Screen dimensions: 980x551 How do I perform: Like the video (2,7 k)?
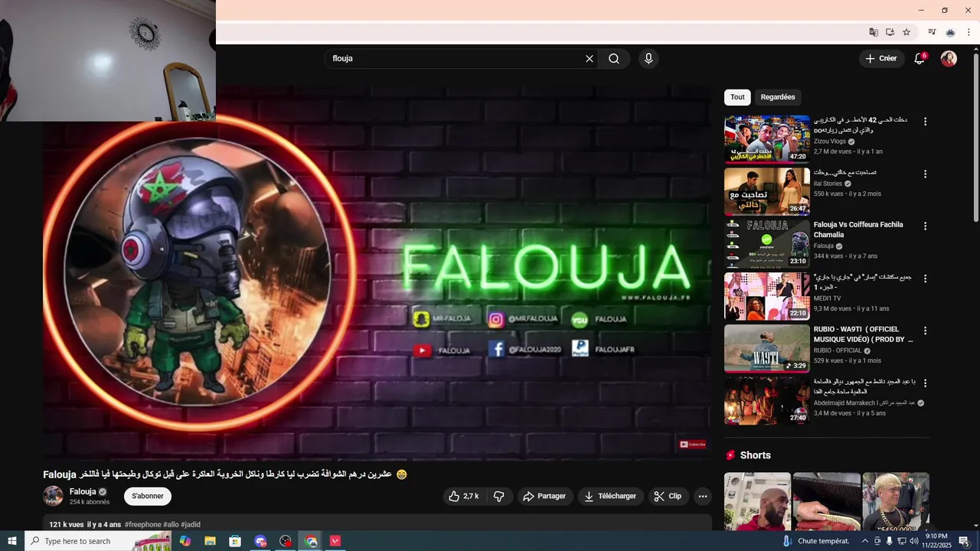point(464,496)
